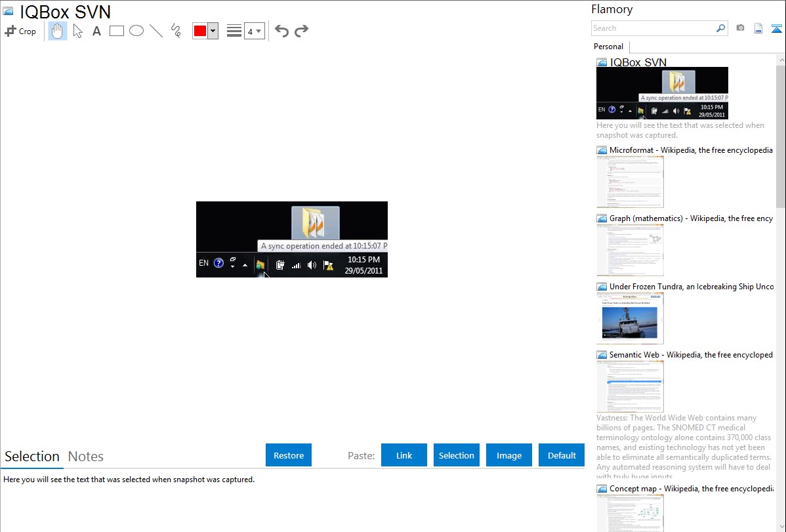
Task: Open the Concept map snapshot thumbnail
Action: (x=630, y=513)
